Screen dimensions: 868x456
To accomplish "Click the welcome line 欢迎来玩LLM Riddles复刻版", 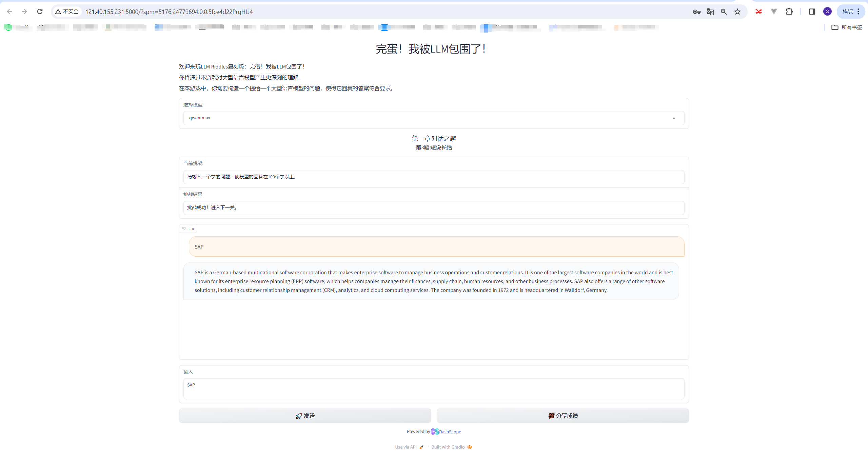I will pyautogui.click(x=242, y=67).
